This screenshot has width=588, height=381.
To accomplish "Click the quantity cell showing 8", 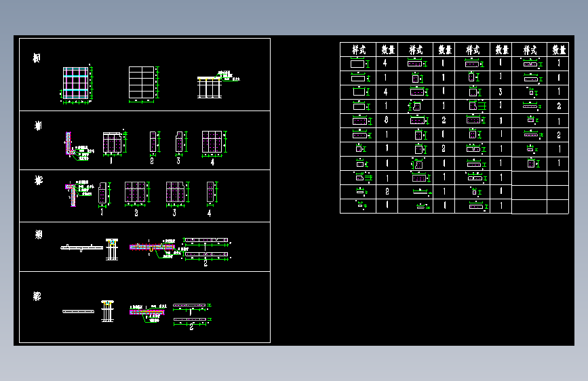I will click(x=387, y=121).
